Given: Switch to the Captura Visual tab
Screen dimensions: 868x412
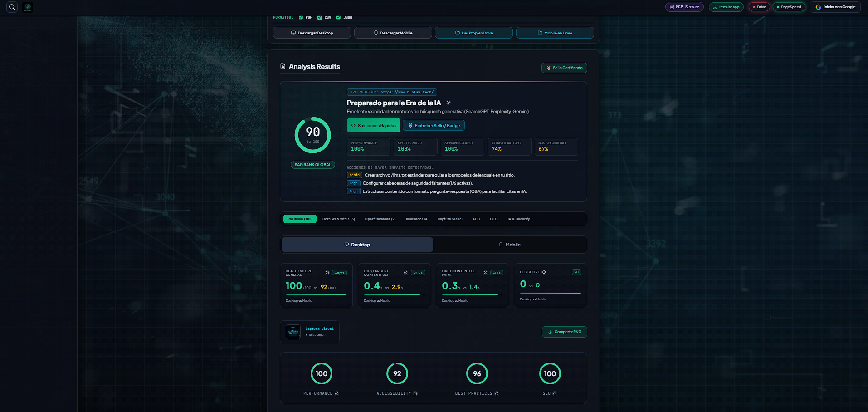Looking at the screenshot, I should point(450,219).
